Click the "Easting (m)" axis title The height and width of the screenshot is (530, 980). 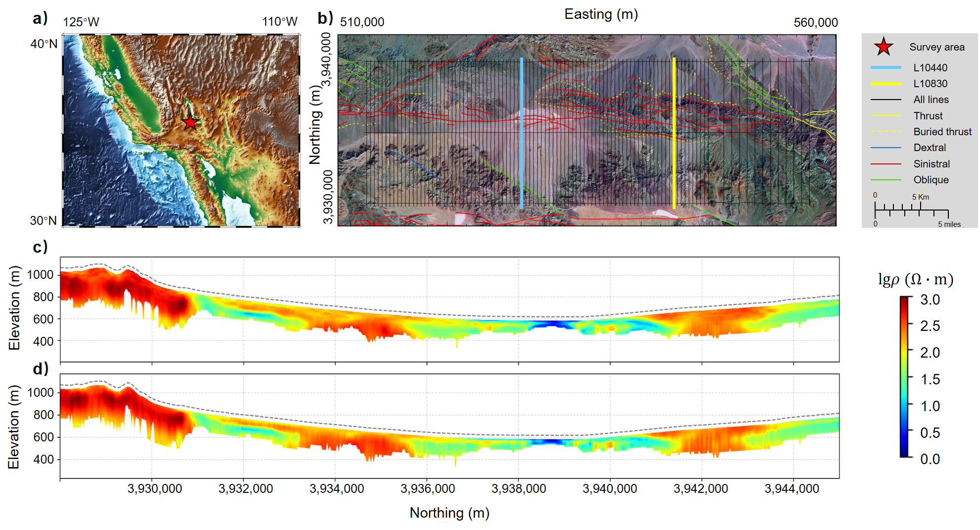(x=601, y=14)
